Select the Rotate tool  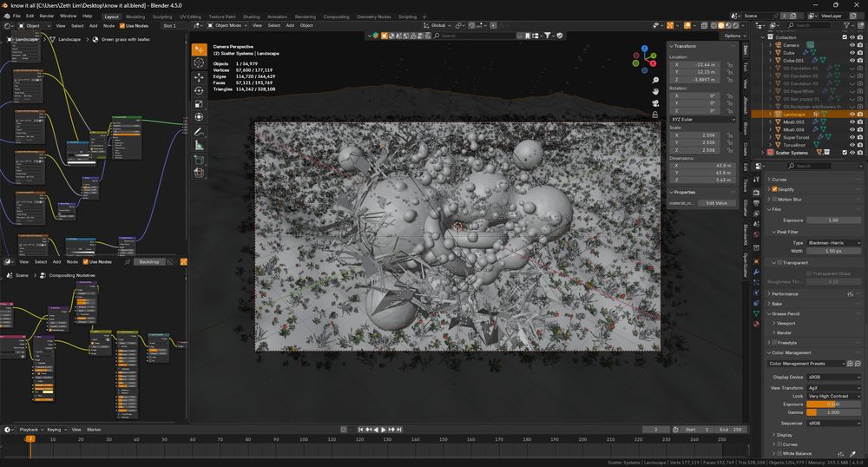[x=200, y=91]
